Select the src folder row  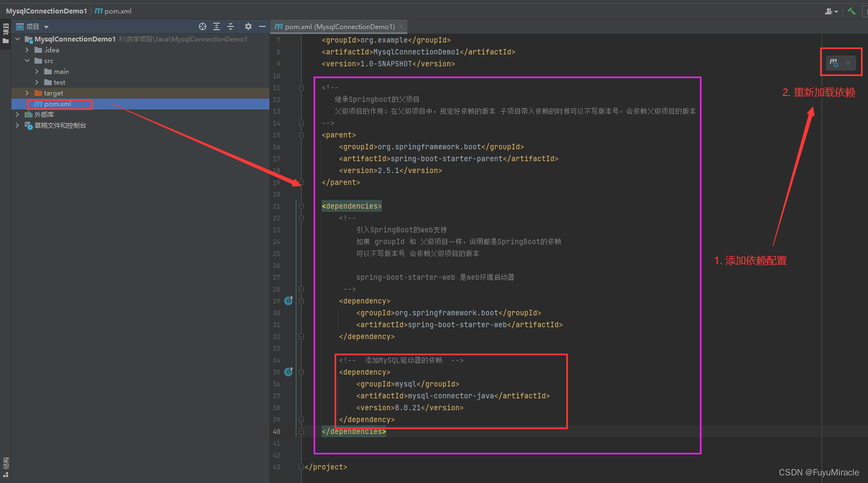pos(140,60)
